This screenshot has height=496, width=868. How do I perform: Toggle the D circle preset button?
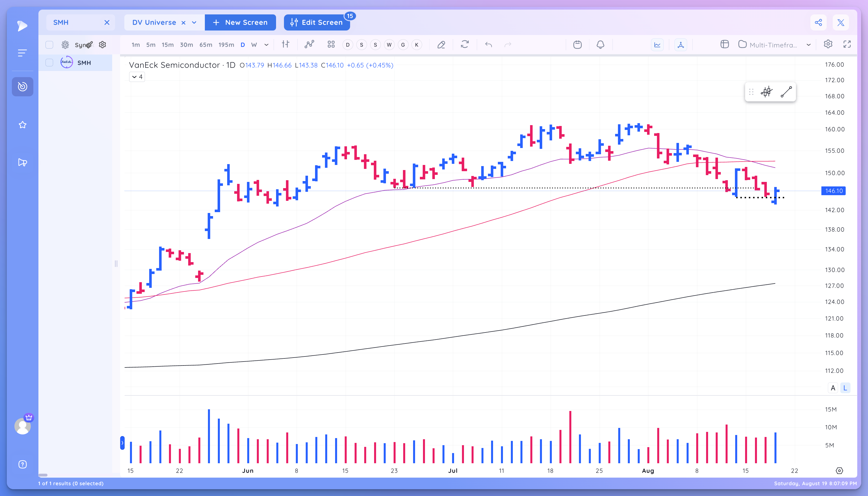click(348, 45)
